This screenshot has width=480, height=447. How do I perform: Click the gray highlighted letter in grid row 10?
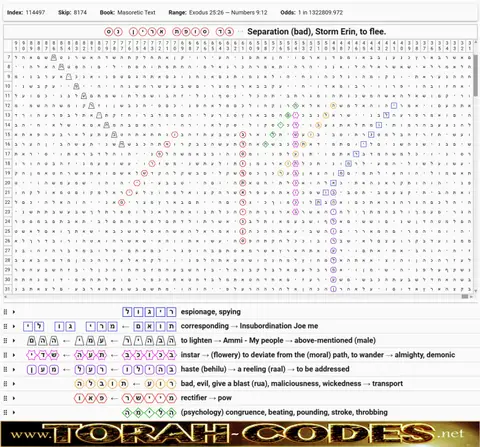76,87
